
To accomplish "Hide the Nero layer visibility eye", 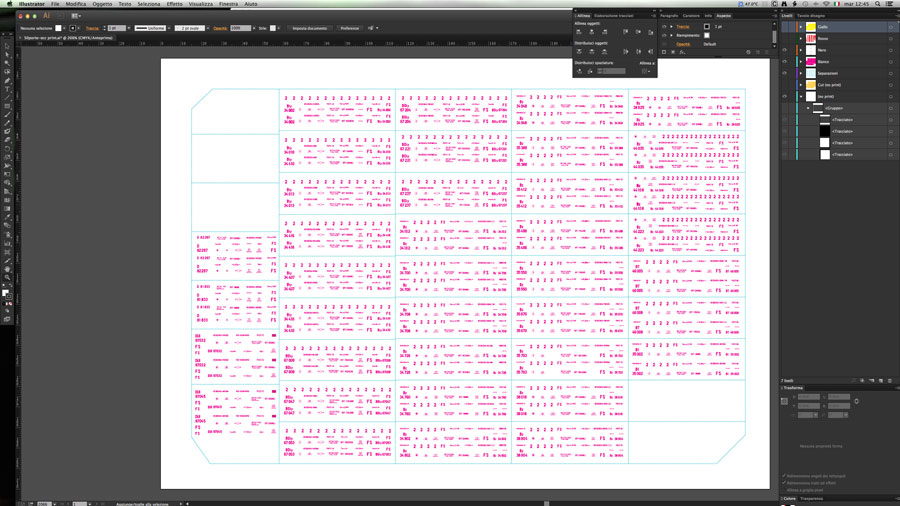I will tap(784, 49).
